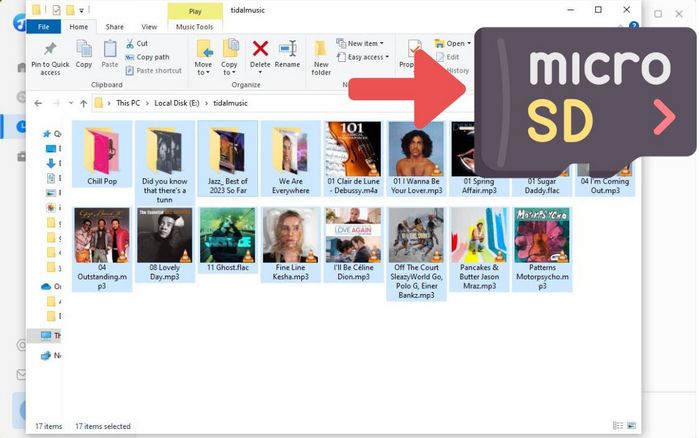The width and height of the screenshot is (700, 438).
Task: Select 11 Ghost.flac file
Action: (x=228, y=240)
